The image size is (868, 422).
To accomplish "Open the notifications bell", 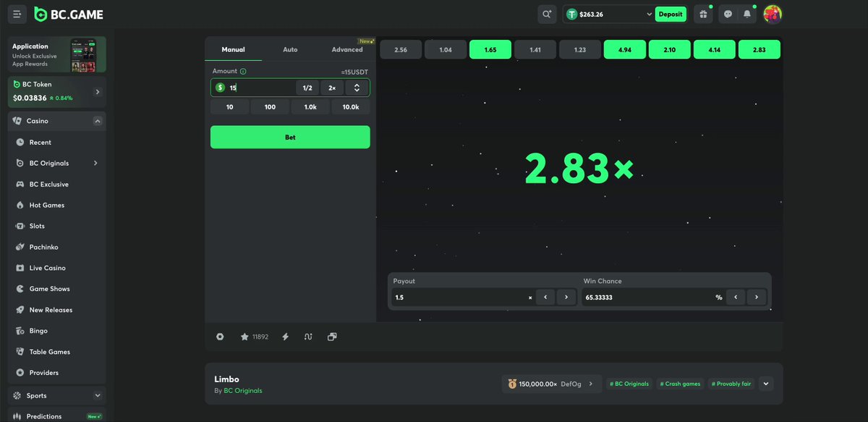I will [747, 14].
